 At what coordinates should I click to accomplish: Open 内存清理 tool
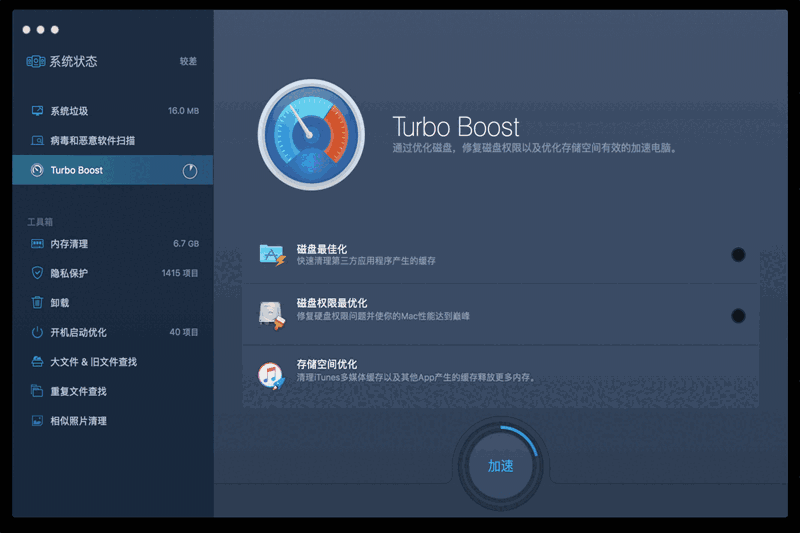[x=112, y=244]
